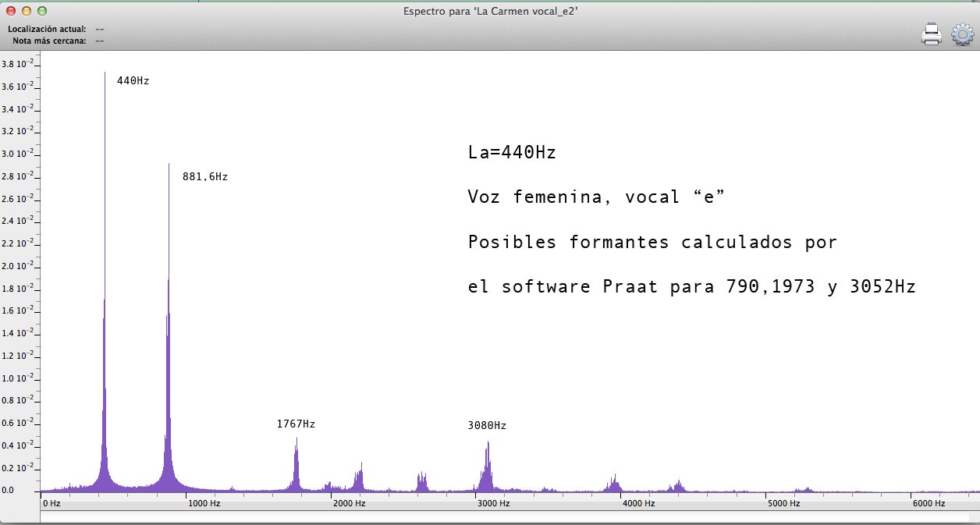Viewport: 980px width, 525px height.
Task: Click the 6000 Hz axis label
Action: [x=928, y=504]
